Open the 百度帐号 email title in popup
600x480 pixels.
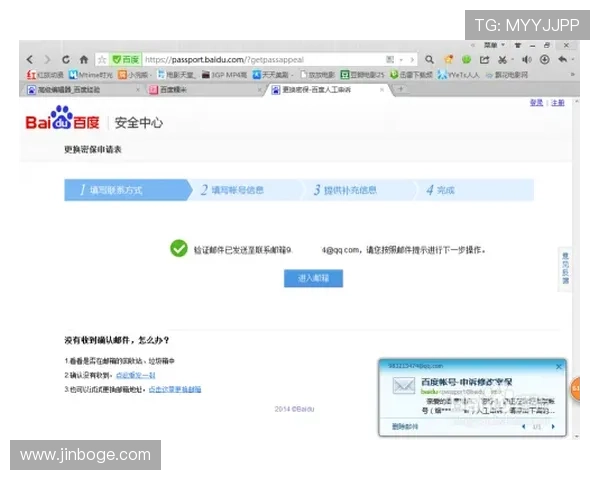pos(466,382)
